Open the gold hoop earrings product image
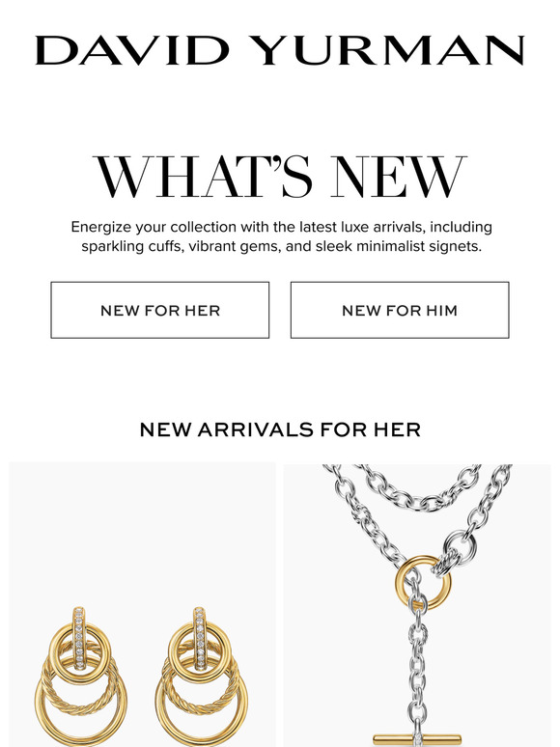 tap(142, 604)
